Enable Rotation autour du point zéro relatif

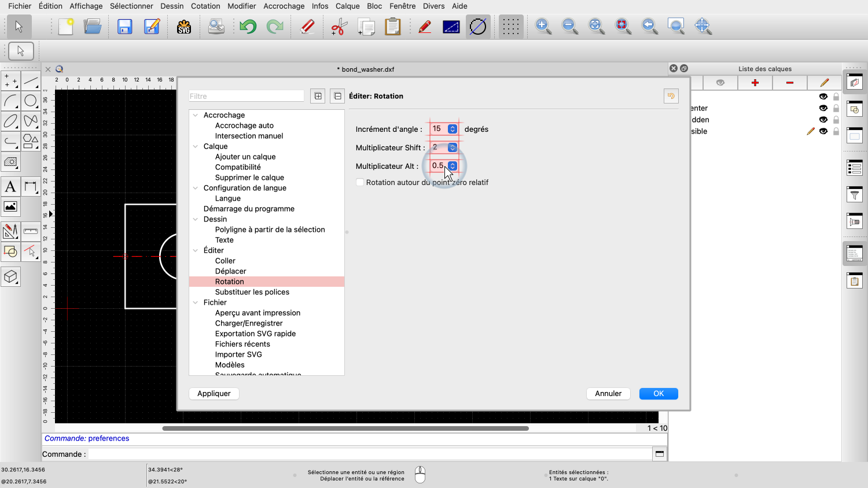coord(360,182)
